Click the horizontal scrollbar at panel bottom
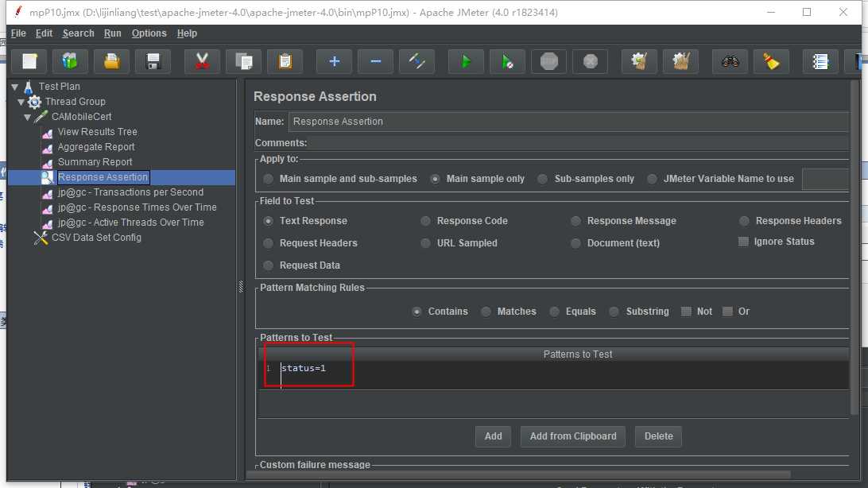868x488 pixels. point(518,474)
